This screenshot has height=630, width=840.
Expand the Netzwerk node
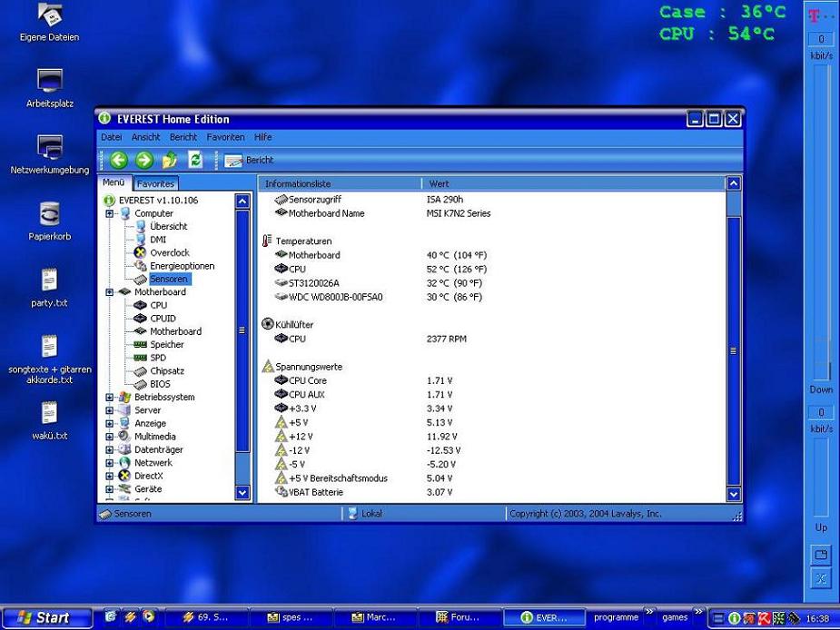tap(109, 463)
